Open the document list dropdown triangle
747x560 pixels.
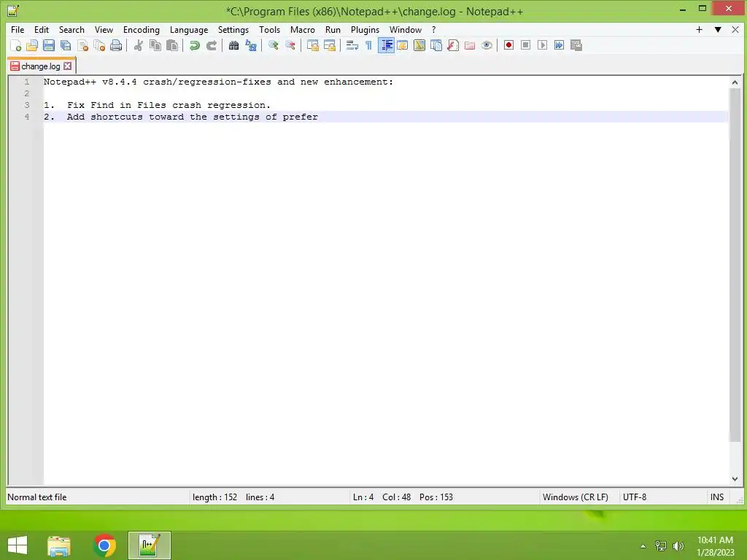pyautogui.click(x=718, y=29)
